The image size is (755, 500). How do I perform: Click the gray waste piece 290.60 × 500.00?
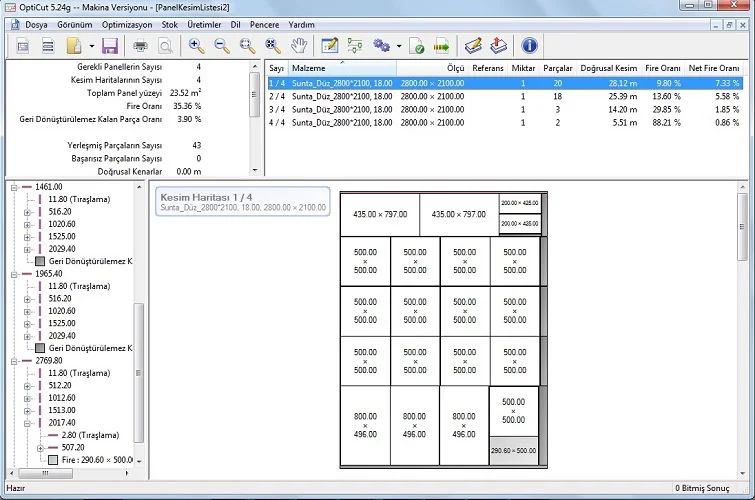513,451
